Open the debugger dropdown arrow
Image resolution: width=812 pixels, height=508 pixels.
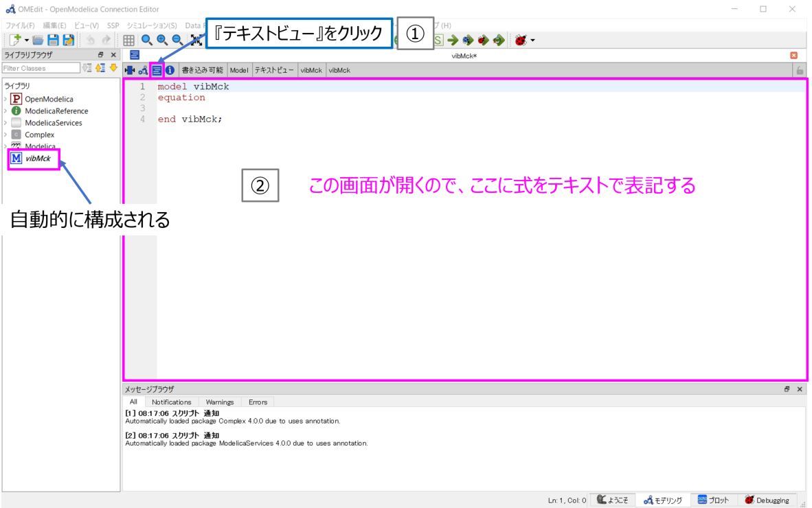[533, 40]
